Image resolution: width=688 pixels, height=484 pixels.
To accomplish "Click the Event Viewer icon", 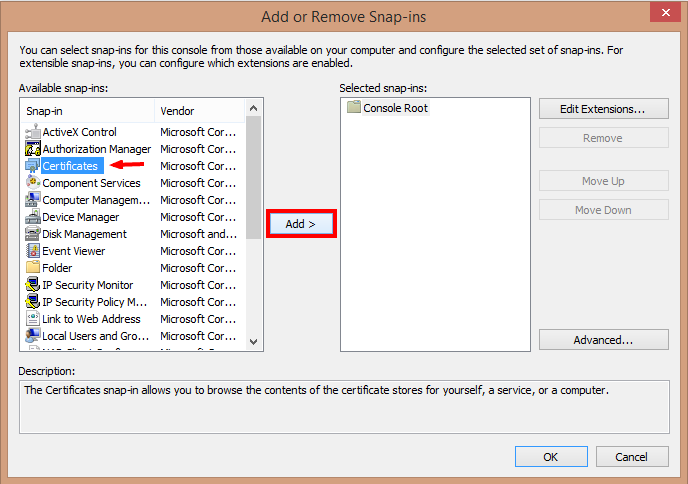I will coord(33,251).
